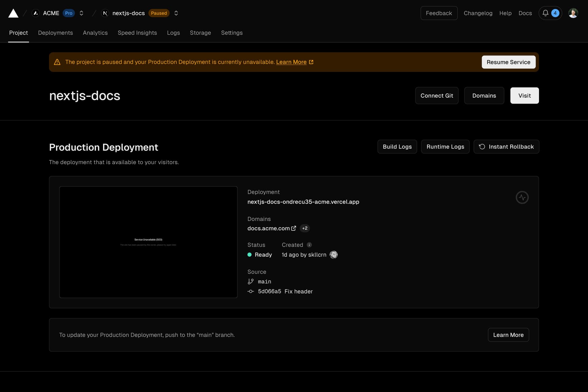The width and height of the screenshot is (588, 392).
Task: Open the Build Logs button
Action: pyautogui.click(x=397, y=147)
